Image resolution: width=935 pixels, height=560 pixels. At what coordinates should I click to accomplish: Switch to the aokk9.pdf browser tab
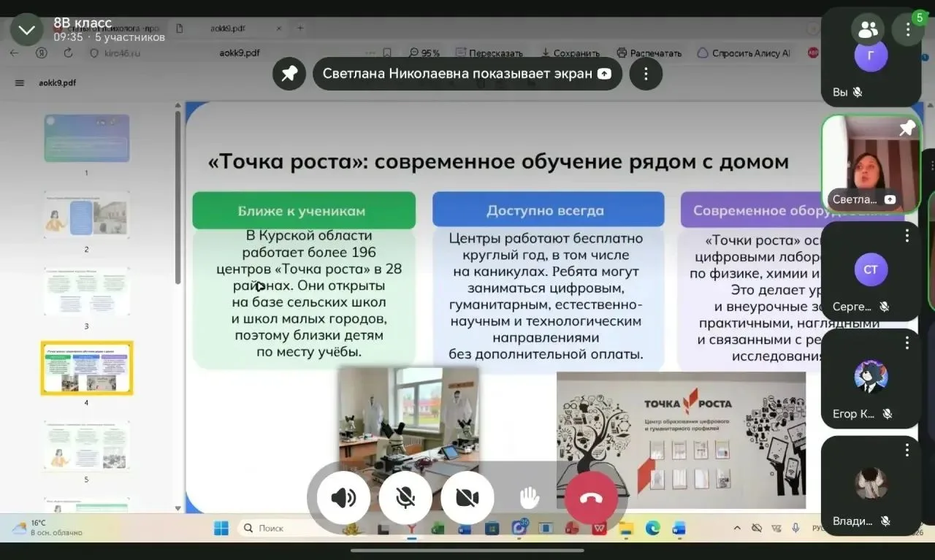(231, 28)
